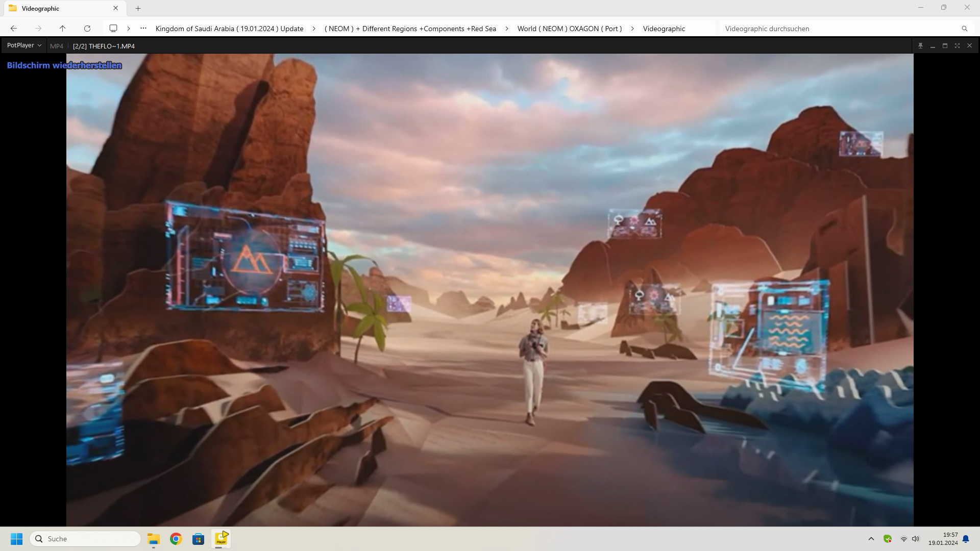Screen dimensions: 980x551
Task: Select the Videographic Explorer tab
Action: (64, 8)
